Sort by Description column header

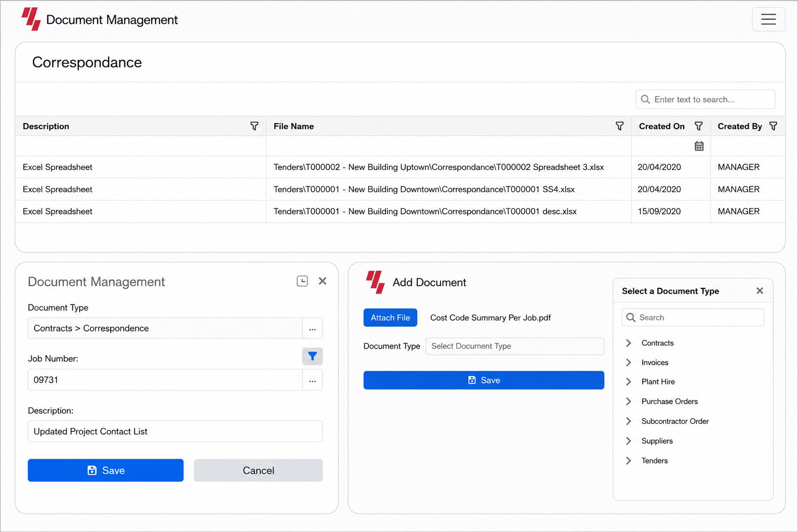(x=46, y=126)
